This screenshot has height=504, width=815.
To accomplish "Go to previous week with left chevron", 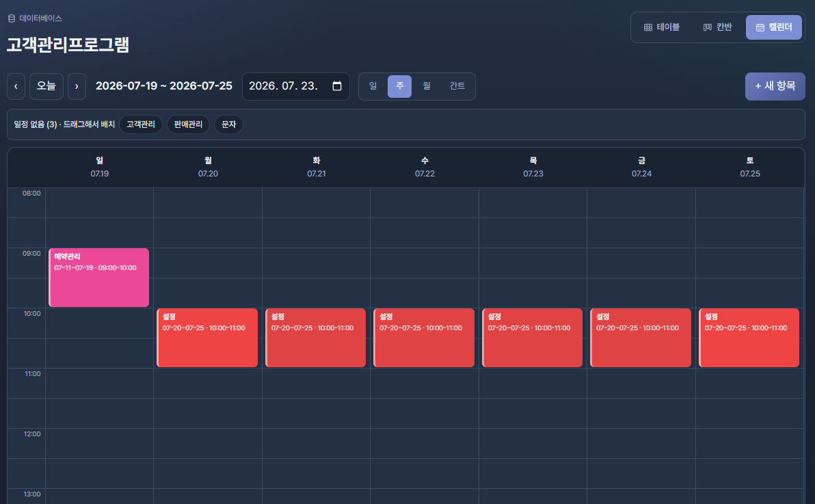I will coord(16,86).
